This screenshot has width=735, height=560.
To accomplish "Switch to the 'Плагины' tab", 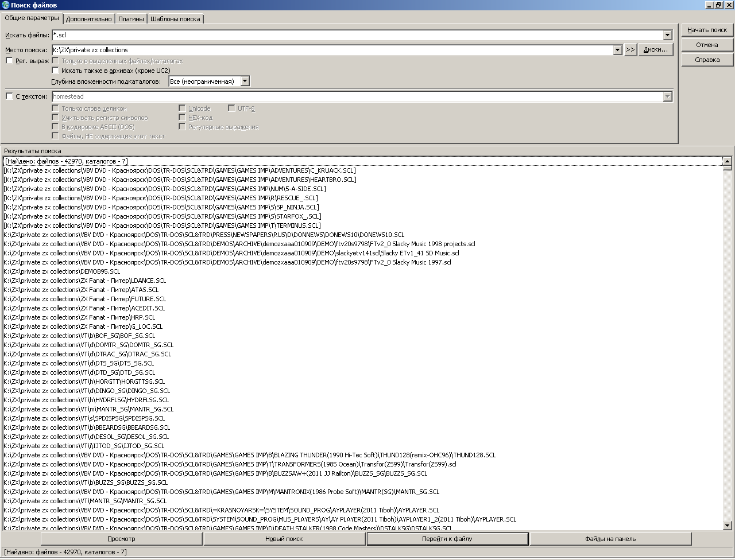I will click(131, 19).
